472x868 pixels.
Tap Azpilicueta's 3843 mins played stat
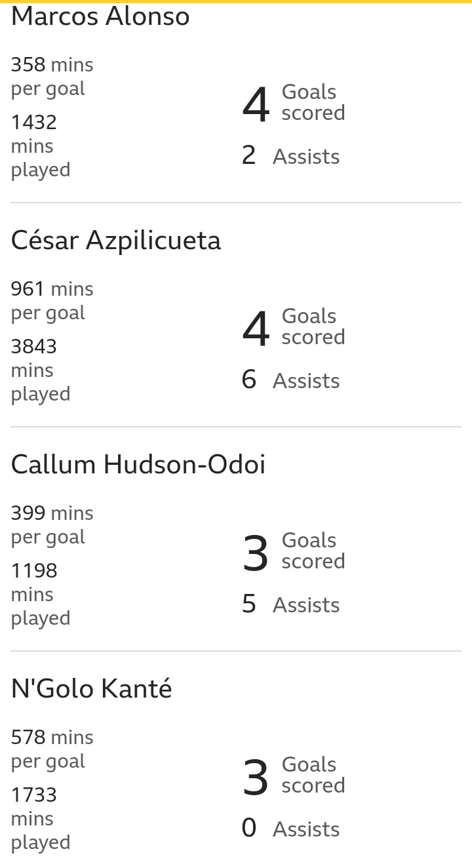tap(41, 370)
